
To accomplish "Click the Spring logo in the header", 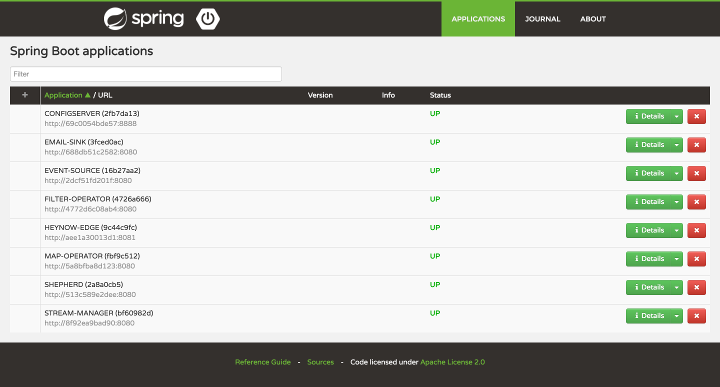I will [144, 19].
